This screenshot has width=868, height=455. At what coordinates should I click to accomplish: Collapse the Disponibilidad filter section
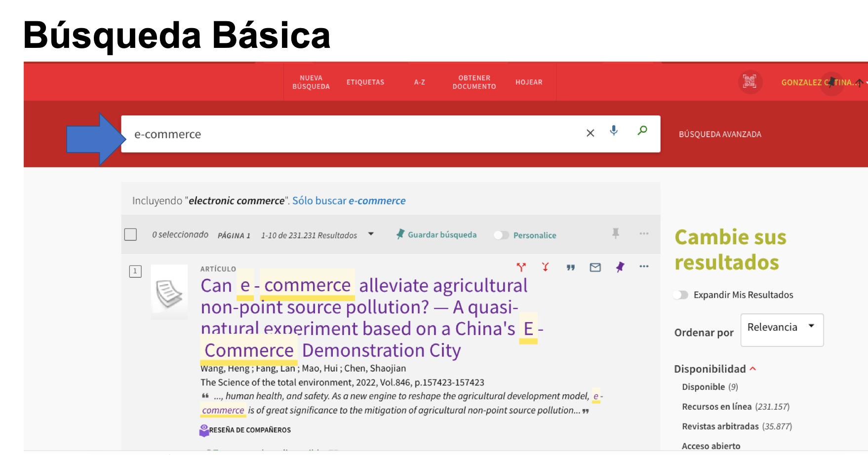coord(753,369)
